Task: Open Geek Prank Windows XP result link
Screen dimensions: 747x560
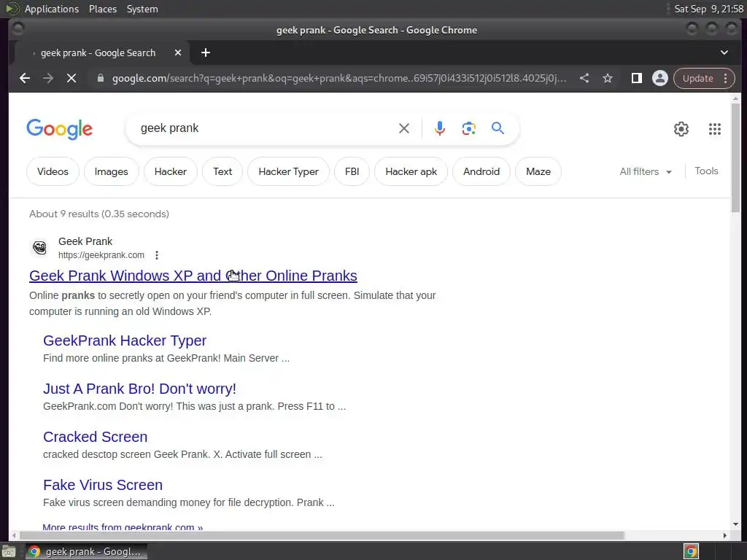Action: 193,276
